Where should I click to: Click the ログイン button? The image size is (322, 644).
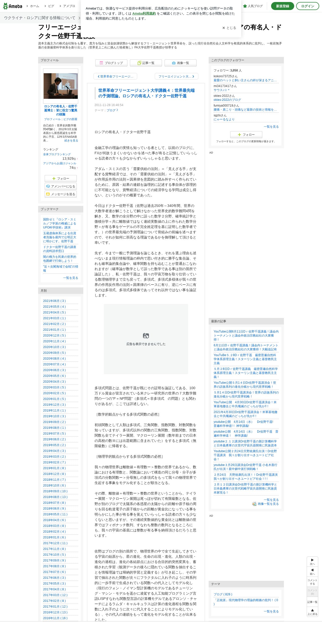[x=307, y=6]
